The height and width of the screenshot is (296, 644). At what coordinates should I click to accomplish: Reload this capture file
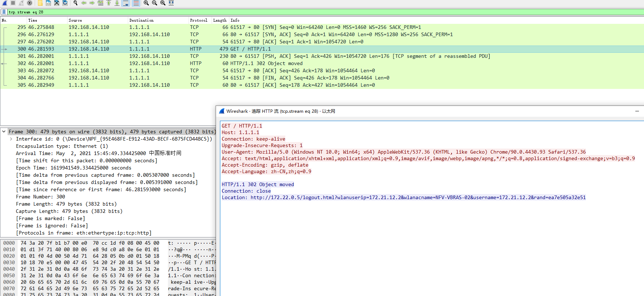[65, 3]
